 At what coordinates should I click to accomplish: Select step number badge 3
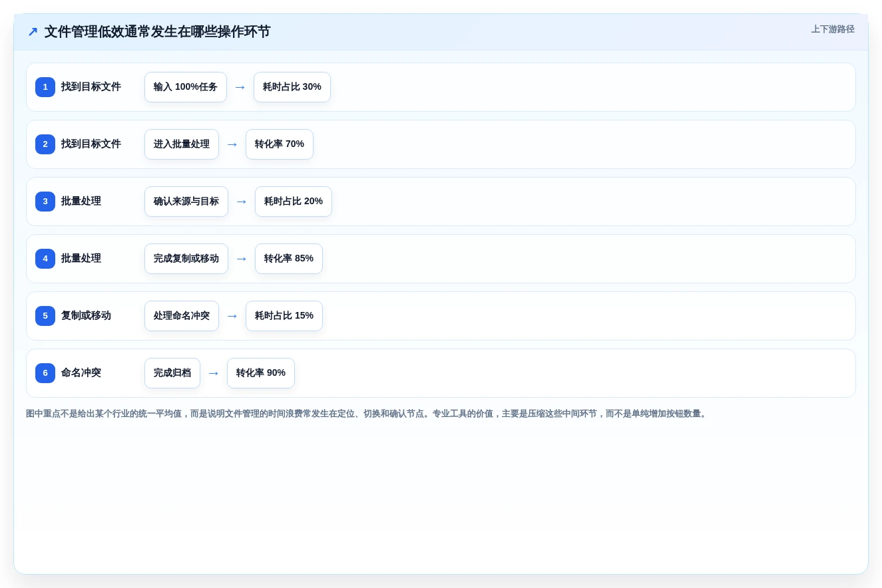[x=45, y=202]
